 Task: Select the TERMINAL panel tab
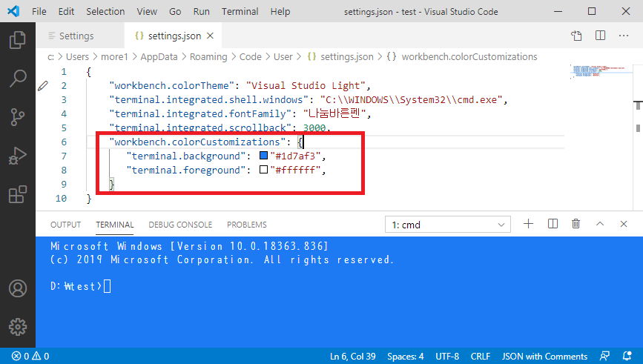pyautogui.click(x=115, y=225)
